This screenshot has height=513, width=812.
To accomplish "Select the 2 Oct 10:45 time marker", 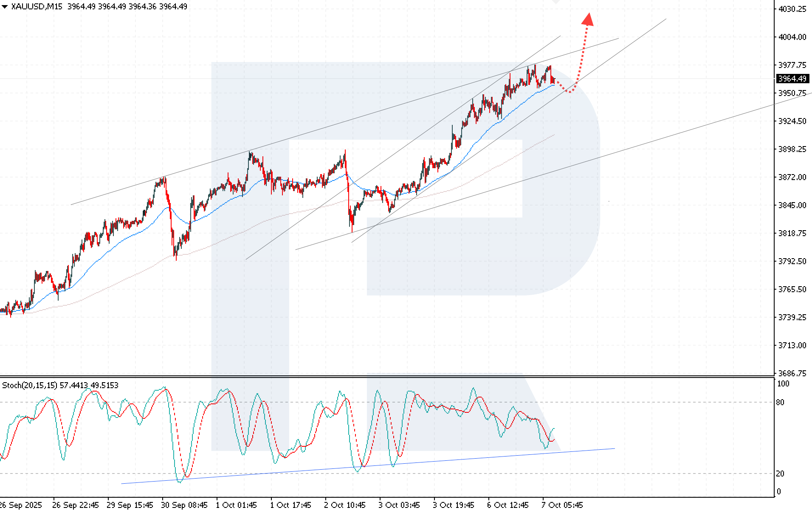I will point(344,505).
